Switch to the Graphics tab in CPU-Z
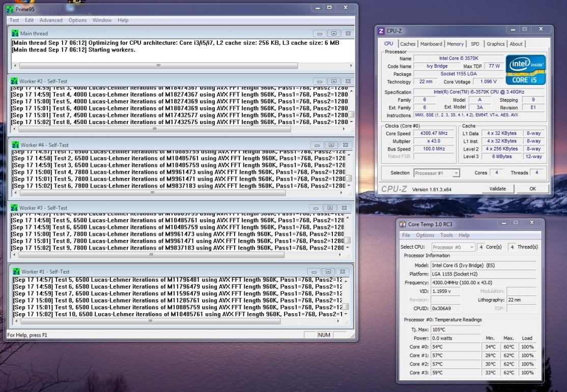 point(495,44)
